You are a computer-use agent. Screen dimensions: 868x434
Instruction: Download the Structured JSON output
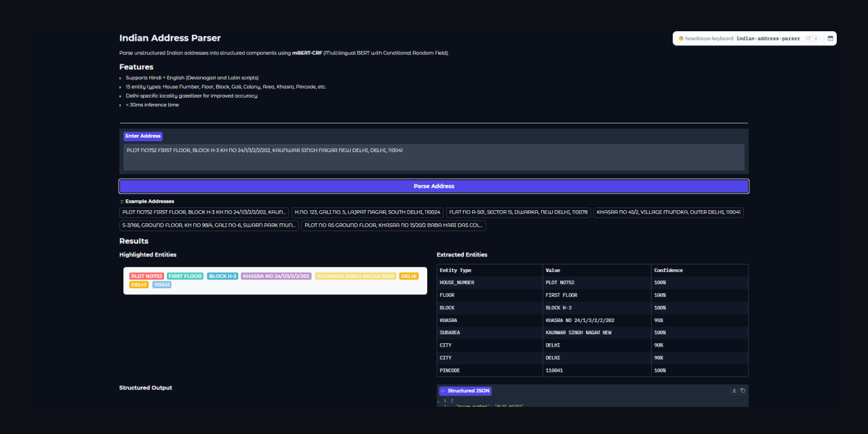pyautogui.click(x=734, y=391)
